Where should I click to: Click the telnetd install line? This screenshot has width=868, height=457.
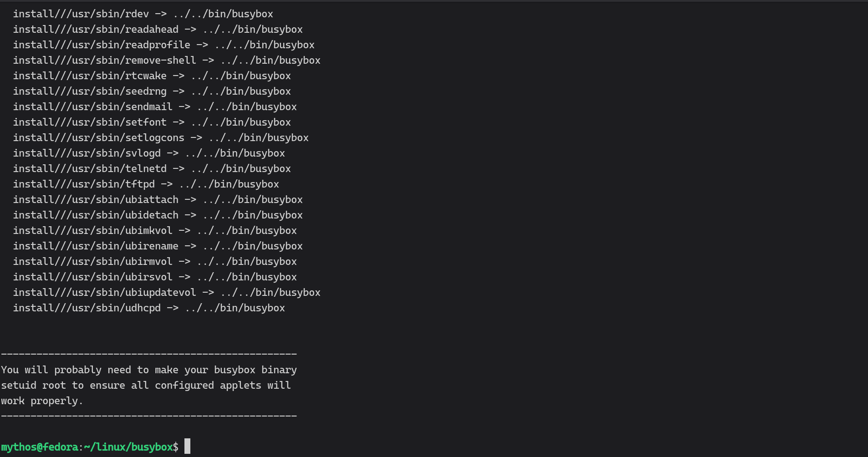coord(152,169)
